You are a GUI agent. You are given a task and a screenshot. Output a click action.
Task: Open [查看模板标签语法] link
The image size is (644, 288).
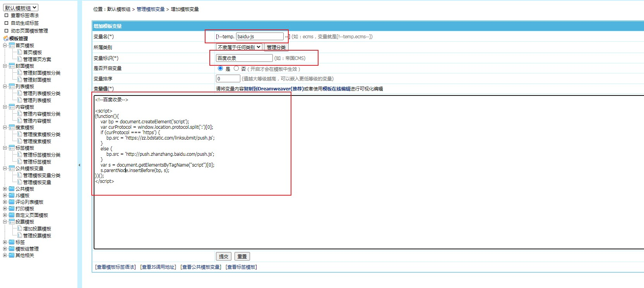115,267
